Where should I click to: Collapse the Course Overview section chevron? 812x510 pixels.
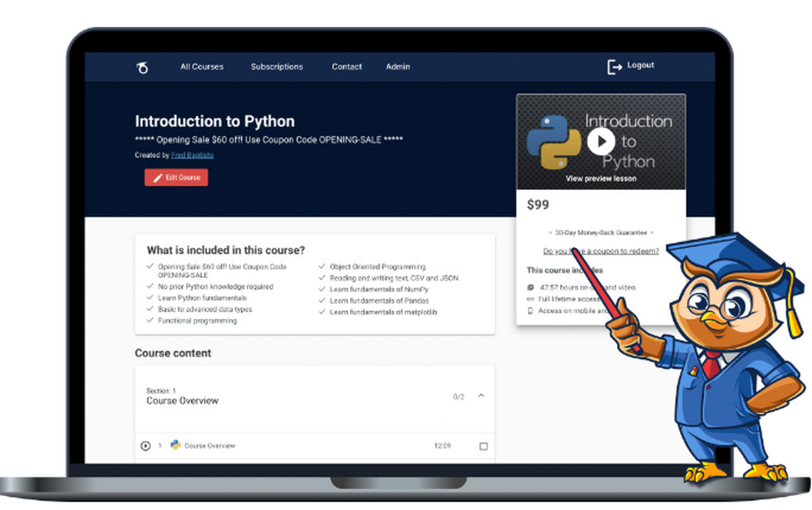[x=481, y=395]
